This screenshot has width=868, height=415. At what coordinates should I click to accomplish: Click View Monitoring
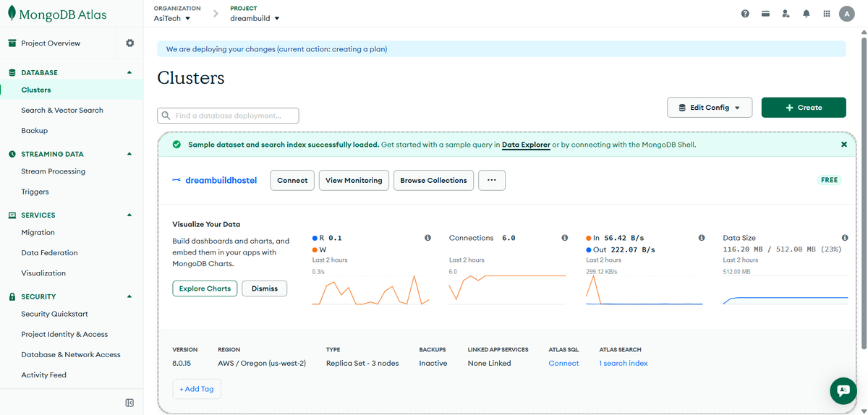click(x=354, y=181)
